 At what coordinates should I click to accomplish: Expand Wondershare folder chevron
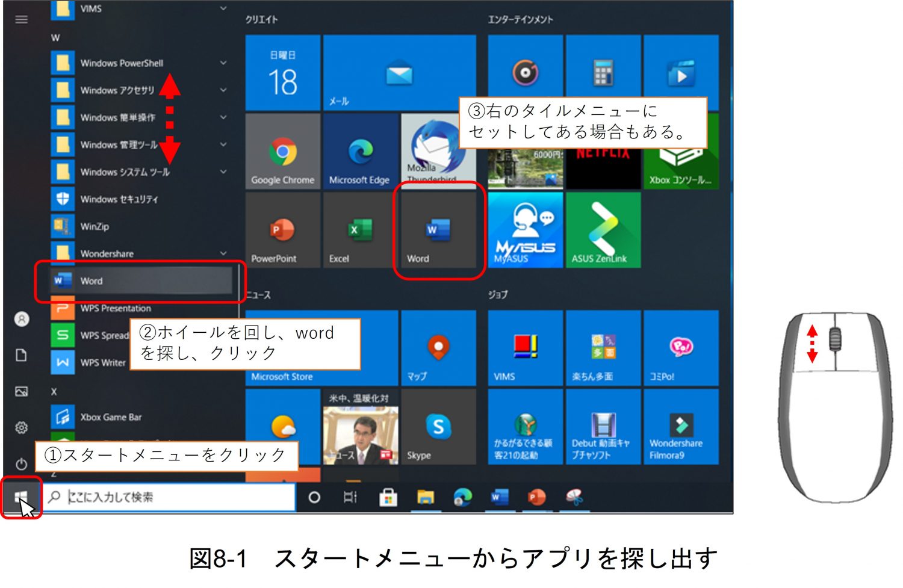pos(223,253)
